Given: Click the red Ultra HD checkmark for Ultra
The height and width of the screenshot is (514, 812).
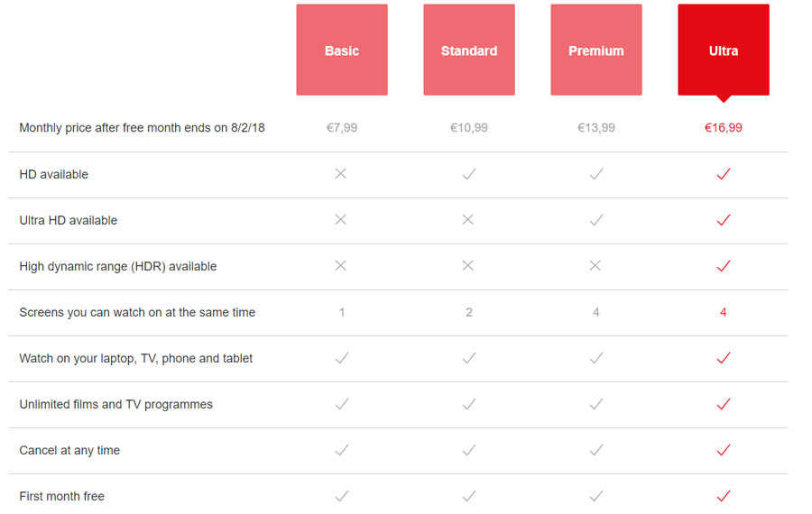Looking at the screenshot, I should [x=723, y=220].
